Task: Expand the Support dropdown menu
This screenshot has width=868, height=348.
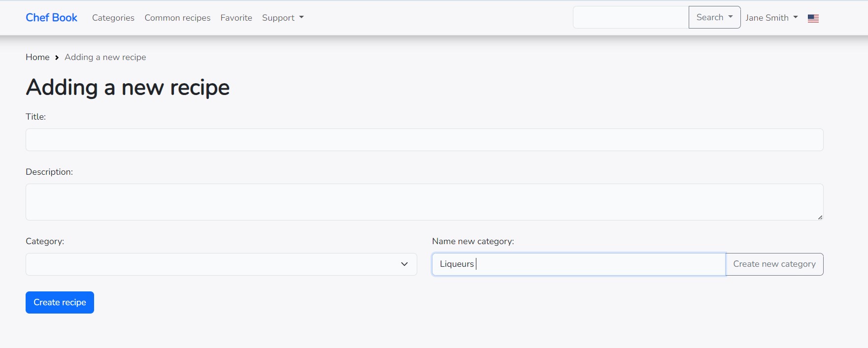Action: (282, 18)
